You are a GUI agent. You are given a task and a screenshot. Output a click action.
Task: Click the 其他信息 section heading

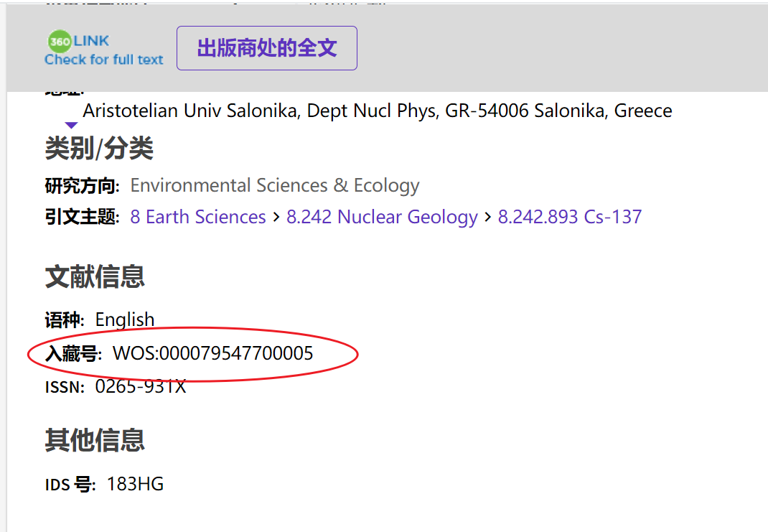[x=95, y=440]
